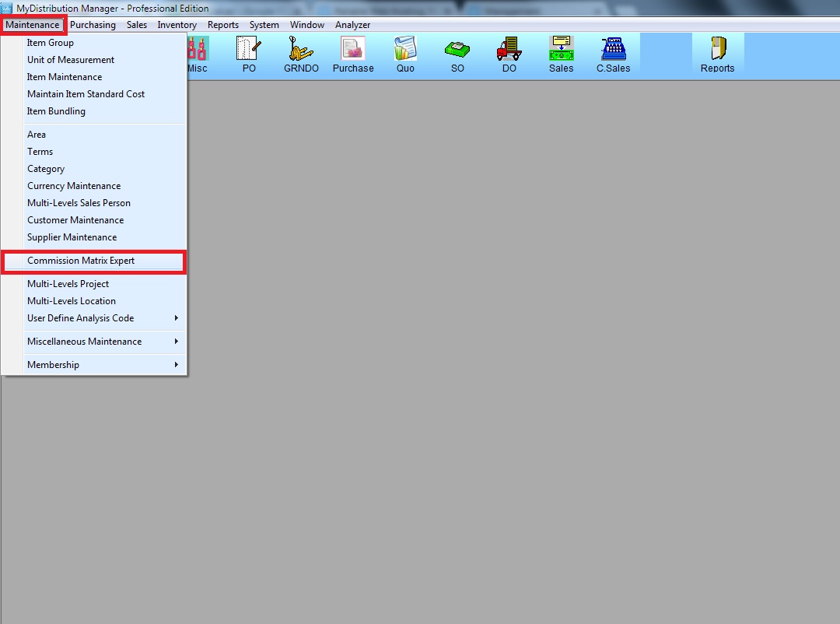Open the Analyzer menu
Viewport: 840px width, 624px height.
point(352,25)
